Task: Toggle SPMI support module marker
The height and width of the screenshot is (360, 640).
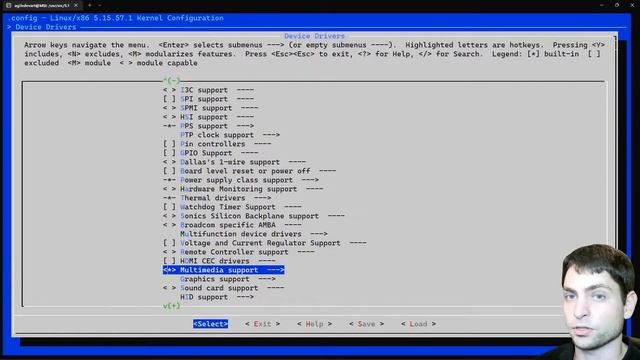Action: pyautogui.click(x=169, y=108)
